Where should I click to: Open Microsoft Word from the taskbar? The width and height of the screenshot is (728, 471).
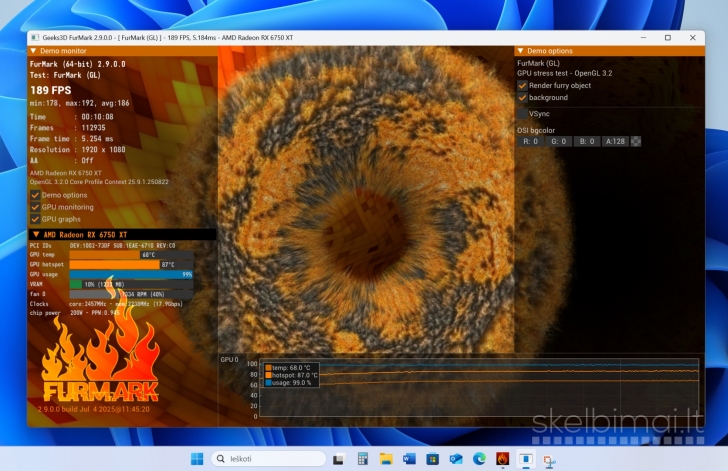tap(409, 458)
